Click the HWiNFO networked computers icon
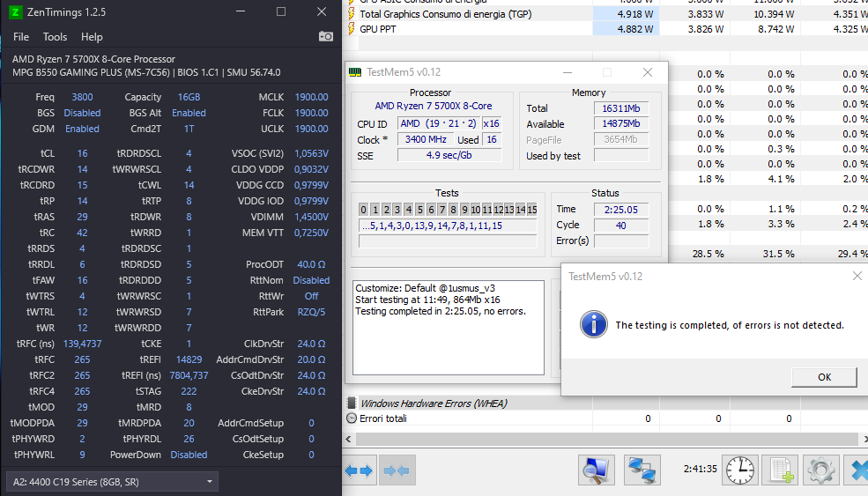Viewport: 868px width, 496px height. 642,470
